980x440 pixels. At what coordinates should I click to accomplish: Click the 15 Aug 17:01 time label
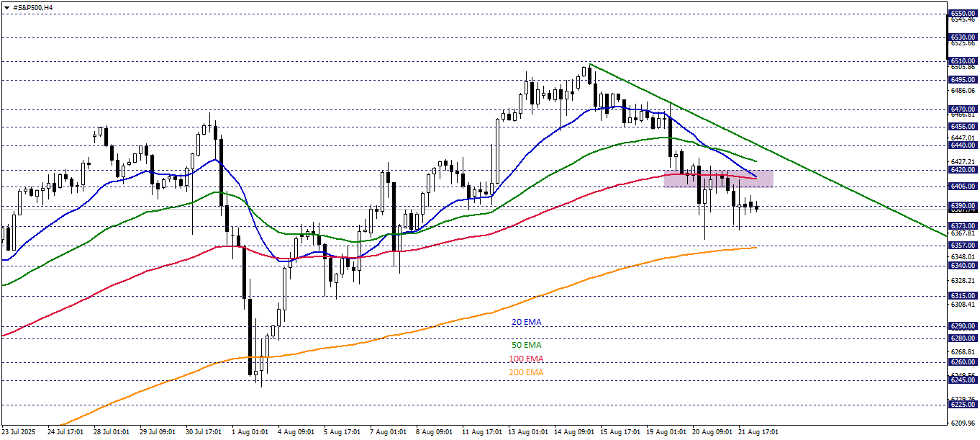[621, 433]
